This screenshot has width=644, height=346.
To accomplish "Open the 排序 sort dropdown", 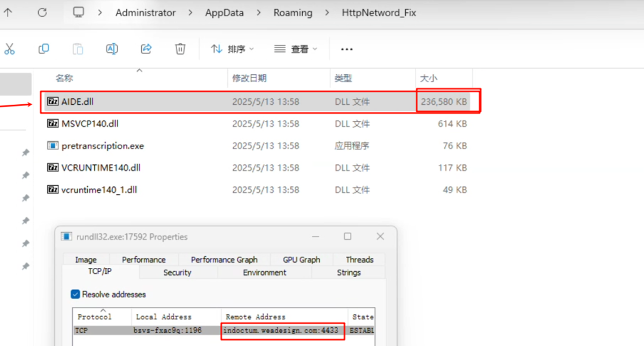I will 233,49.
